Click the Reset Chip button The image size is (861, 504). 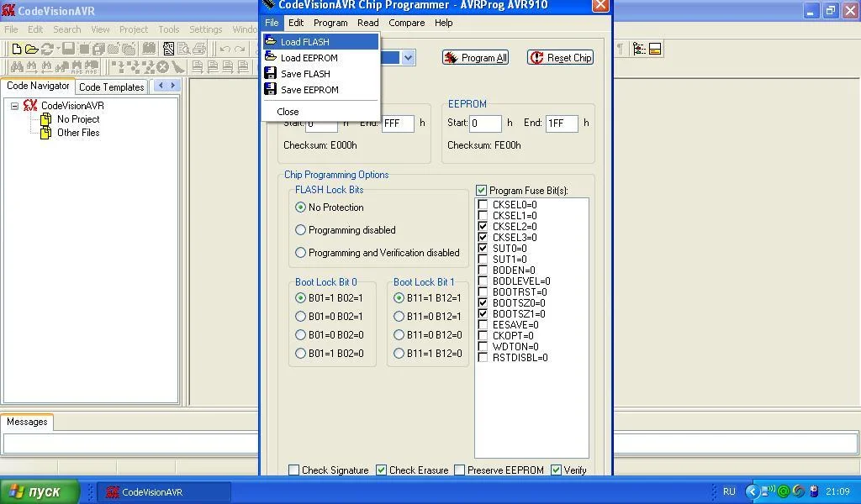(561, 58)
